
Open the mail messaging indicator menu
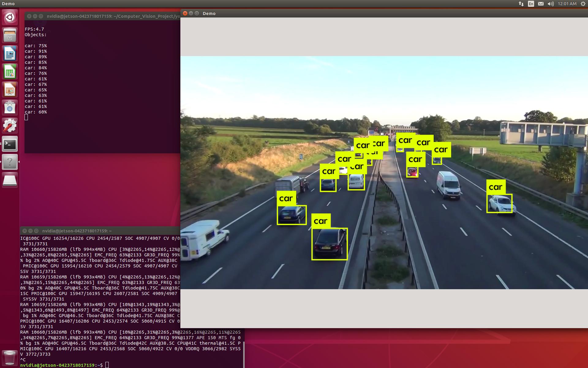[541, 4]
